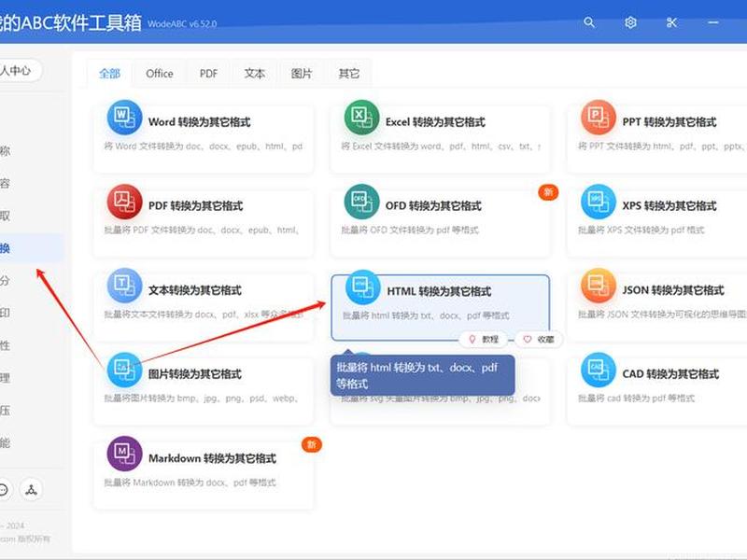Select the image conversion icon
Viewport: 747px width, 560px height.
[x=124, y=370]
